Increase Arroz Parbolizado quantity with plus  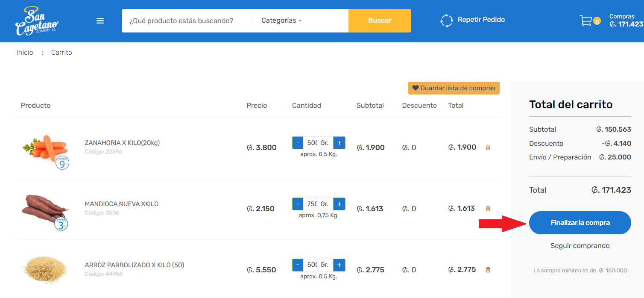339,265
